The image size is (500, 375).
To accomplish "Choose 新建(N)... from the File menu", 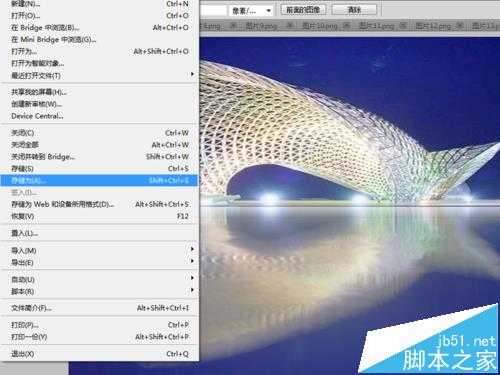I will click(99, 4).
